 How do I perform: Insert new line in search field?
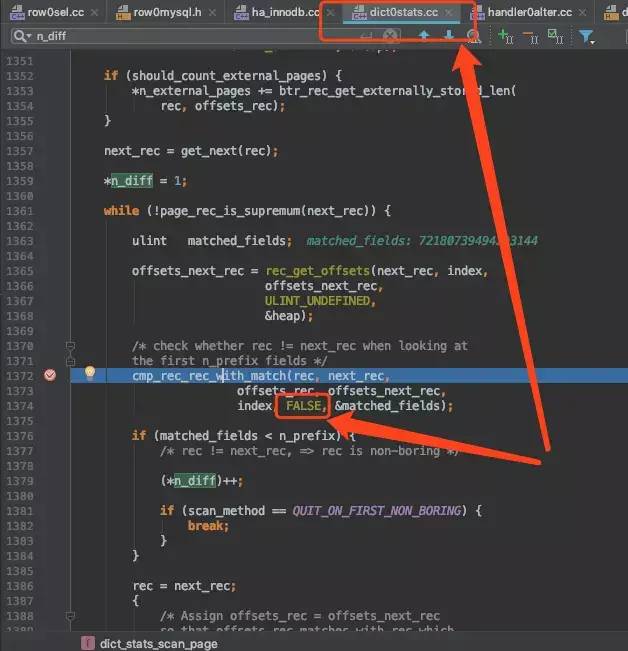tap(366, 36)
